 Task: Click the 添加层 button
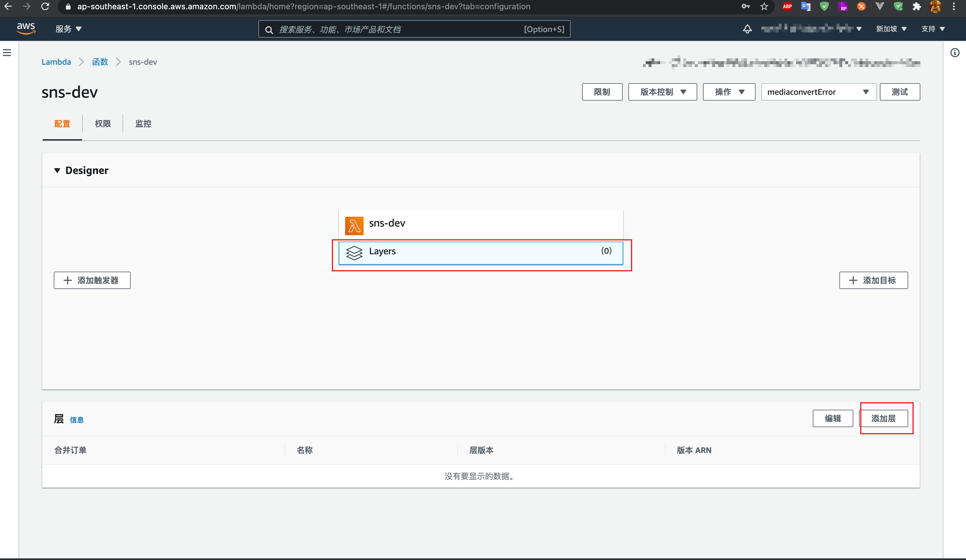coord(885,419)
